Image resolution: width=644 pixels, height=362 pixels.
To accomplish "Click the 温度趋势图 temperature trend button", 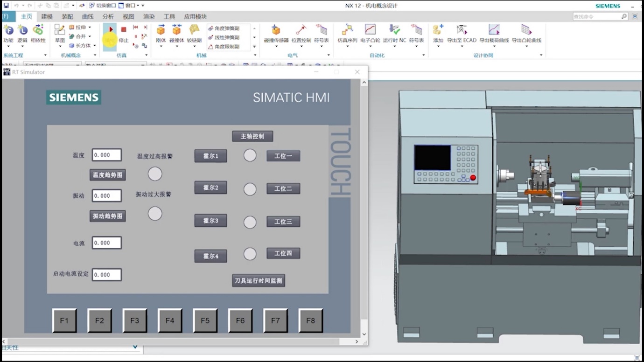I will point(108,175).
